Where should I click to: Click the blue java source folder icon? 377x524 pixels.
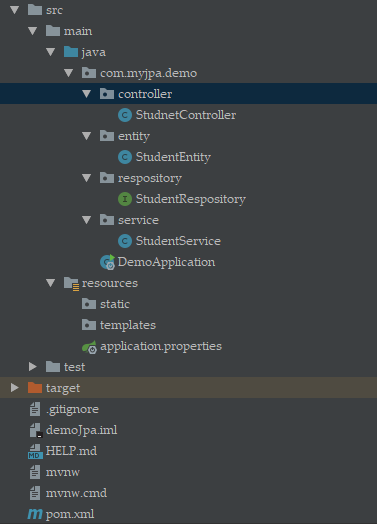click(x=71, y=52)
